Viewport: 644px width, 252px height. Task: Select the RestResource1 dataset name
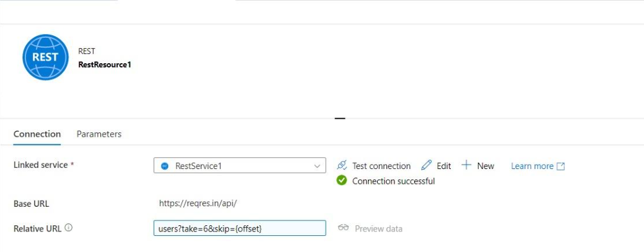[x=105, y=64]
